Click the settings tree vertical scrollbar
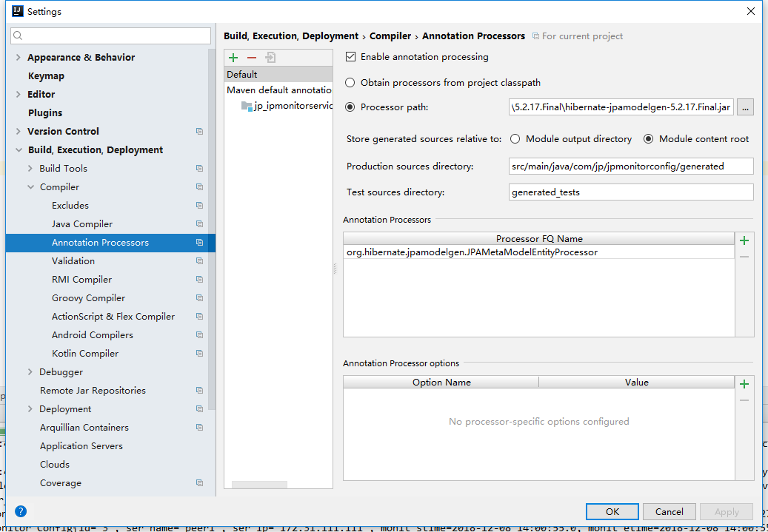Image resolution: width=768 pixels, height=532 pixels. pyautogui.click(x=212, y=229)
